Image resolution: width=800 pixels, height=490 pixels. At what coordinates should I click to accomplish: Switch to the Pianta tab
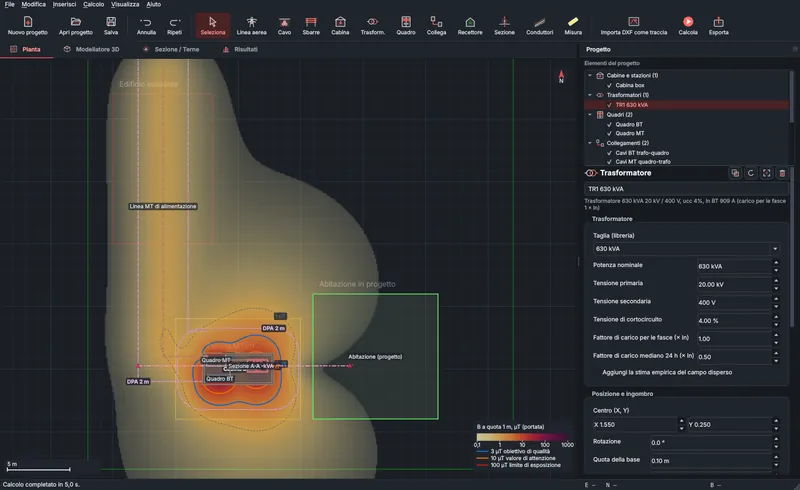pyautogui.click(x=26, y=50)
